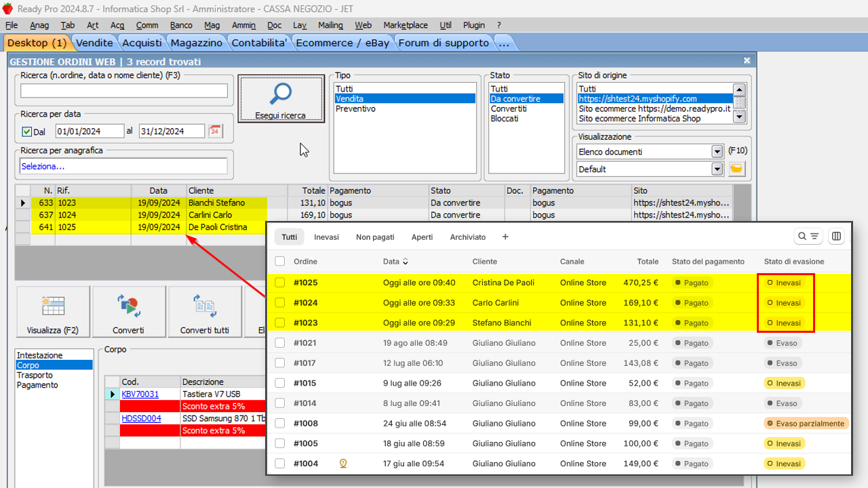Viewport: 868px width, 488px height.
Task: Open the column layout icon in Shopify orders
Action: pos(836,237)
